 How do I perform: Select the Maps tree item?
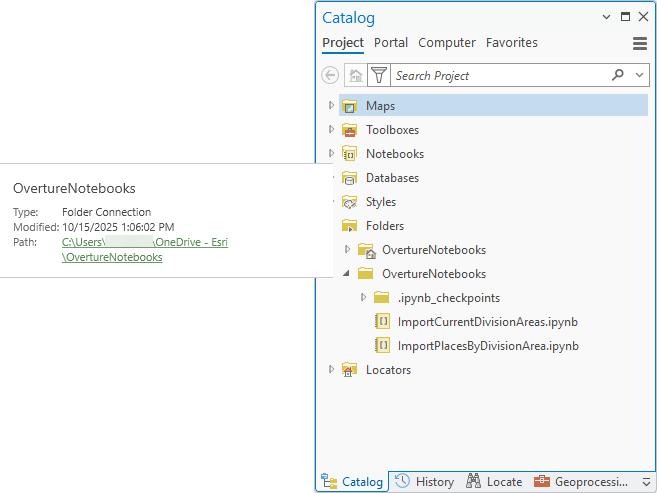coord(493,106)
